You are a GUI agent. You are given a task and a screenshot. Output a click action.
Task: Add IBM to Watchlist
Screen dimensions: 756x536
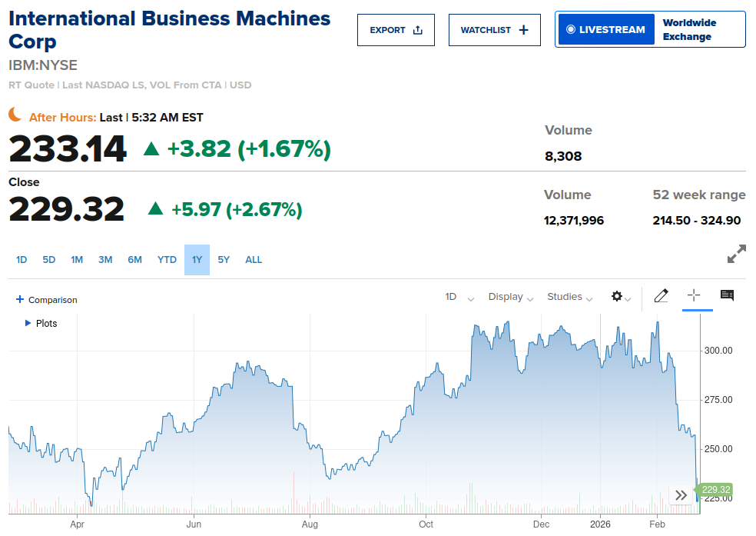pos(495,30)
